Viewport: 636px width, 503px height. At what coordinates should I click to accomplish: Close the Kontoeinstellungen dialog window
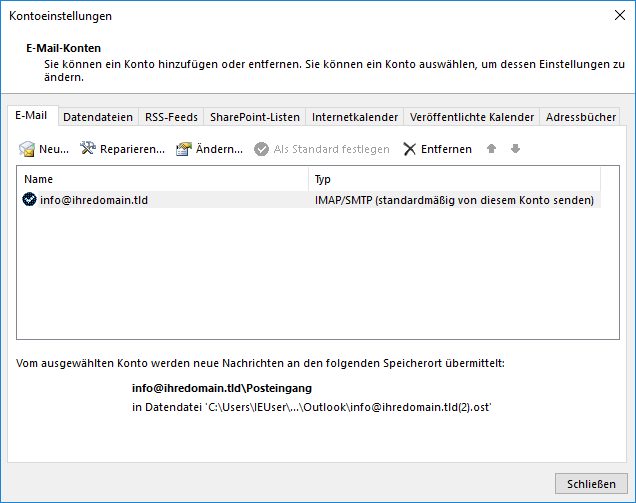[619, 16]
